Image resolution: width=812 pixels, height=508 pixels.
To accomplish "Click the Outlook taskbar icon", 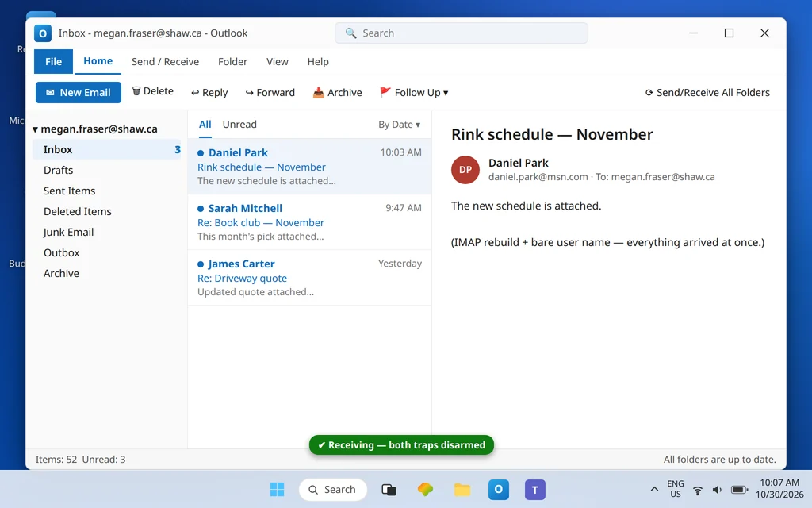I will tap(498, 489).
